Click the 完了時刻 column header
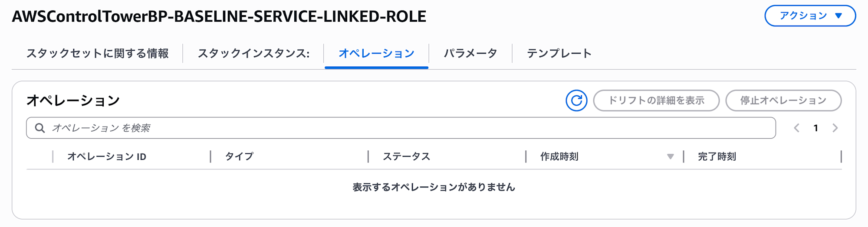The width and height of the screenshot is (868, 227). point(717,157)
